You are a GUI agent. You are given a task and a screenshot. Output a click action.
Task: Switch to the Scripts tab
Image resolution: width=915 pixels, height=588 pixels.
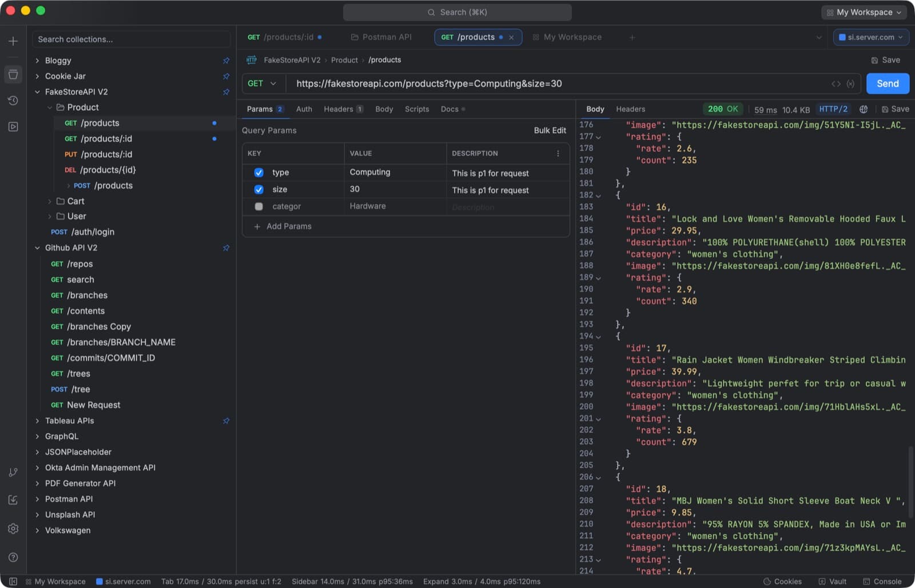click(417, 109)
